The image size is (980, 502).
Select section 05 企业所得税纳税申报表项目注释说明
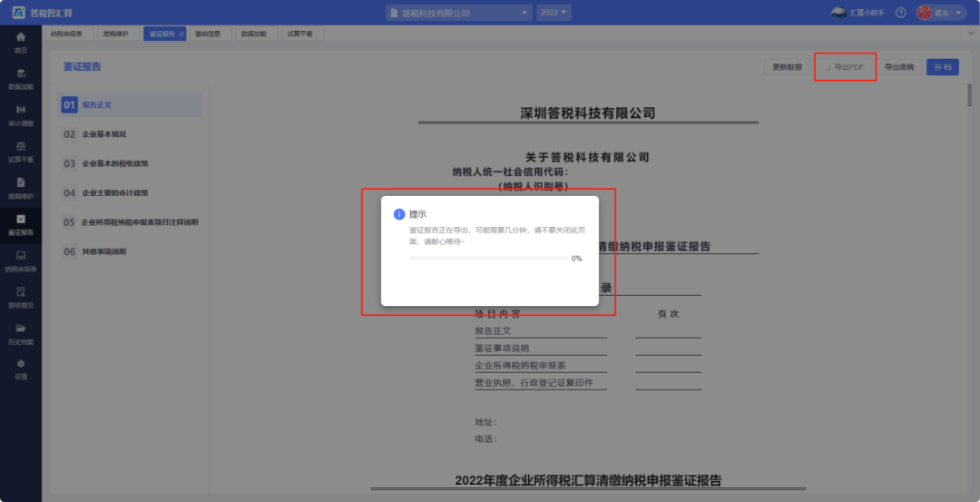coord(131,222)
